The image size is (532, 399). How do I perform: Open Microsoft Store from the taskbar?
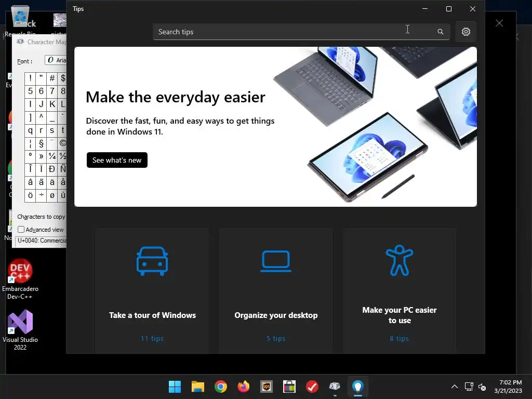[289, 387]
